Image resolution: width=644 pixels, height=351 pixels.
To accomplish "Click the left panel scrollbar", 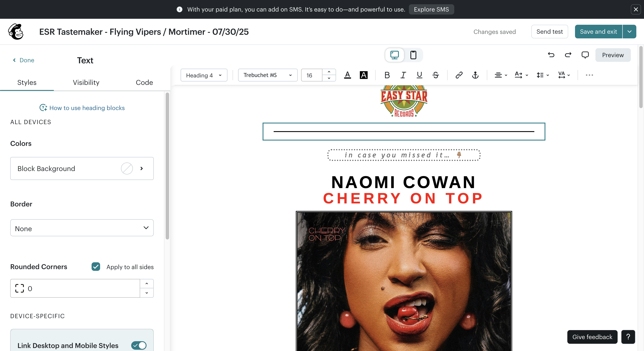I will tap(167, 166).
